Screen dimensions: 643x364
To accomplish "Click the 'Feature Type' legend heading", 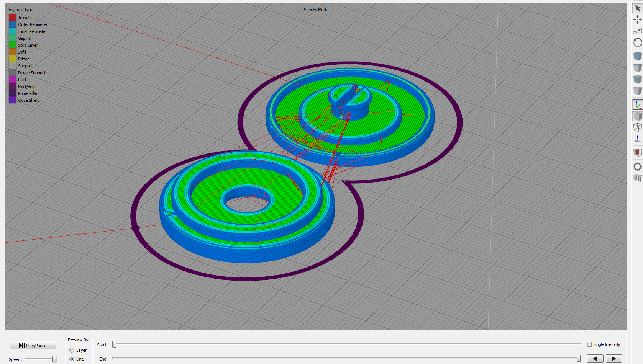I will (x=21, y=10).
